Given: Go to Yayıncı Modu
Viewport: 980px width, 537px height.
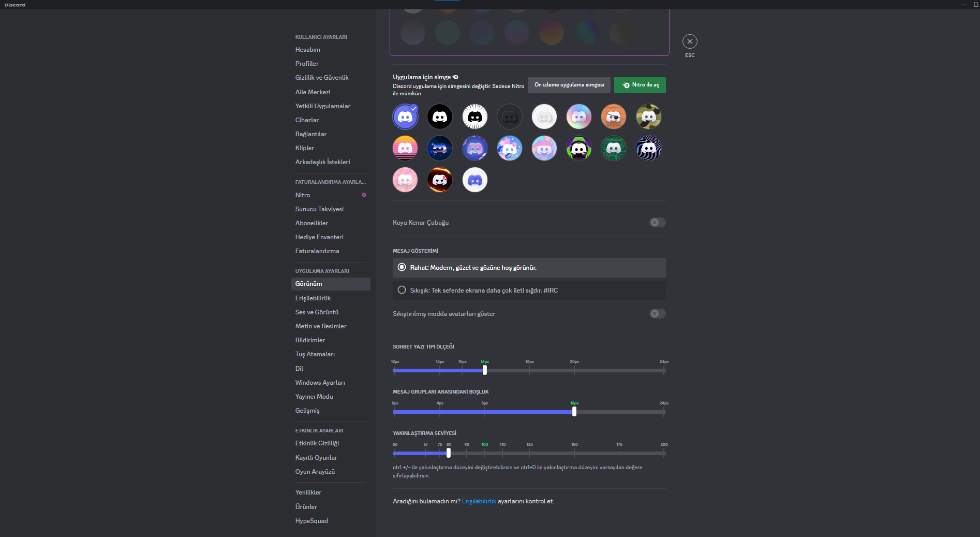Looking at the screenshot, I should click(x=331, y=397).
